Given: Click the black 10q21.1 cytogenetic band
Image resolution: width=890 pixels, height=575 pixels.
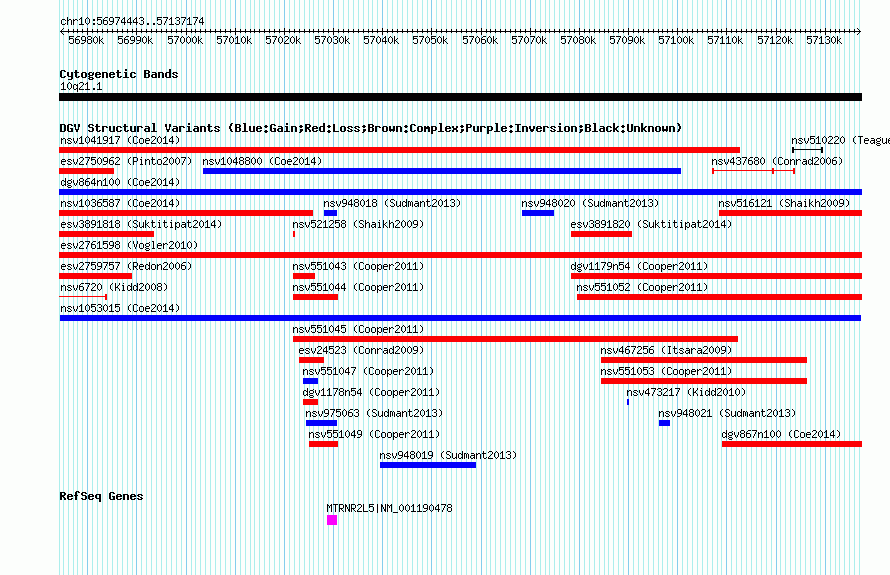Looking at the screenshot, I should [x=460, y=97].
